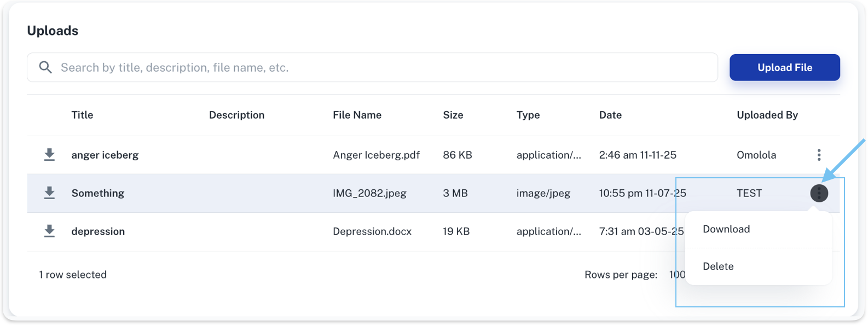Select the depression row title
Image resolution: width=868 pixels, height=326 pixels.
pyautogui.click(x=98, y=231)
